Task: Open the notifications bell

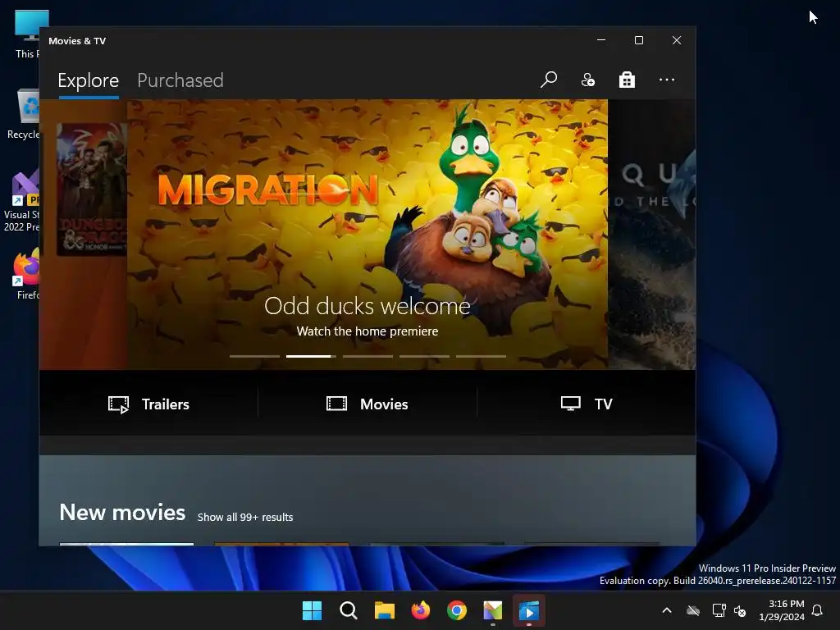Action: pyautogui.click(x=817, y=610)
